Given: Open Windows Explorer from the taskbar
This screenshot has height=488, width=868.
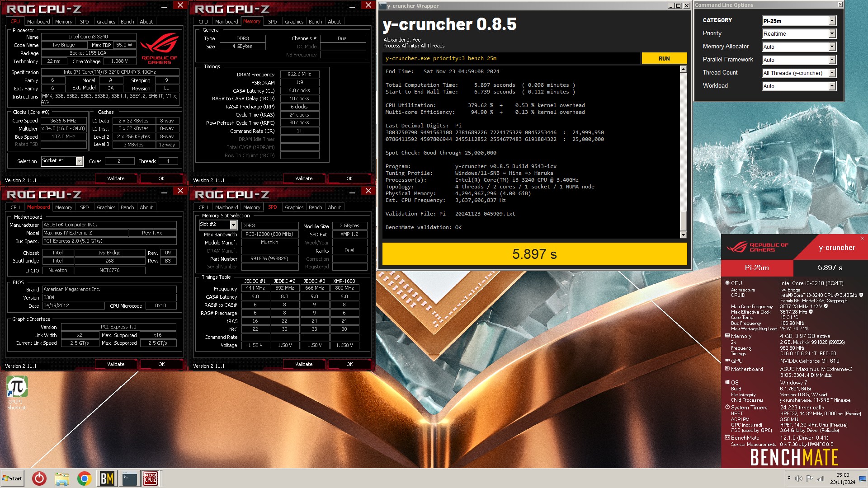Looking at the screenshot, I should (62, 479).
